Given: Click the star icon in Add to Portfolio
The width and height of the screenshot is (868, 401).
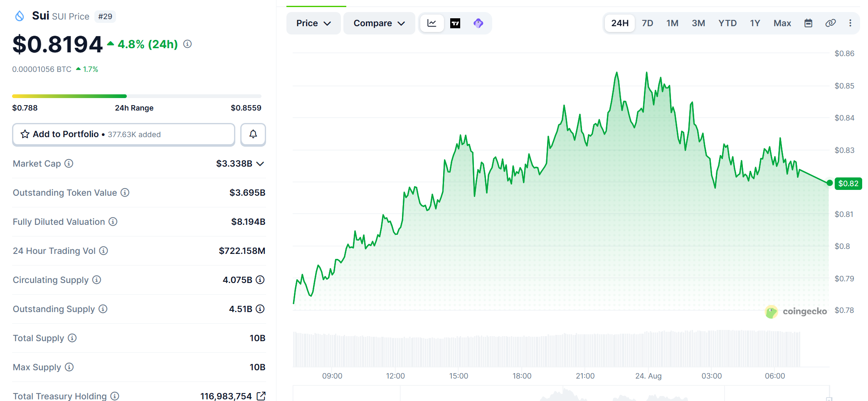Looking at the screenshot, I should (25, 134).
